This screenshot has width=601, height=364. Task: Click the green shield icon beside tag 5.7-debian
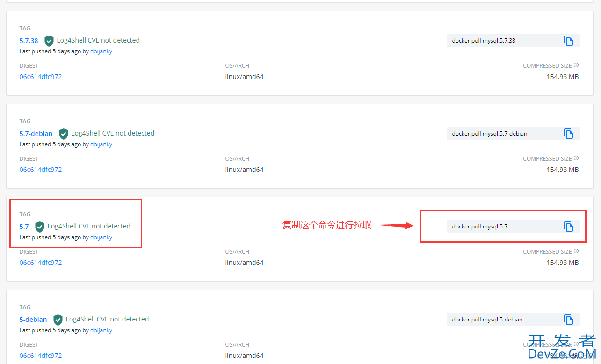[x=64, y=134]
